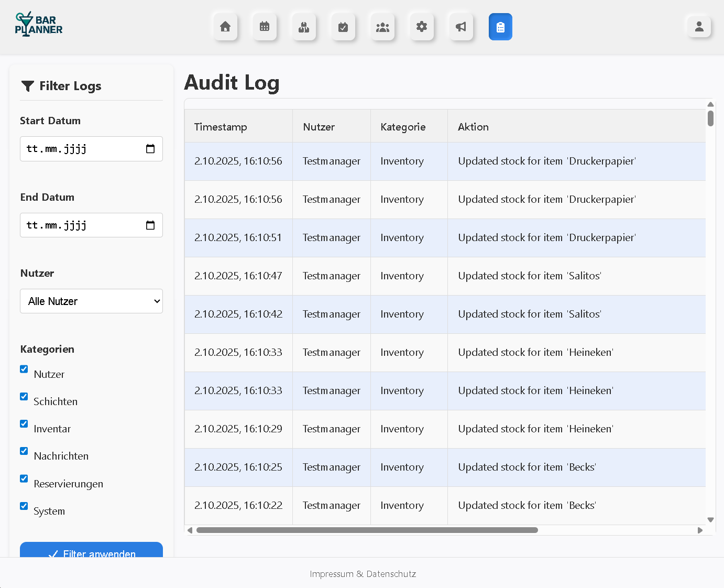
Task: Open the End Datum calendar picker
Action: [150, 225]
